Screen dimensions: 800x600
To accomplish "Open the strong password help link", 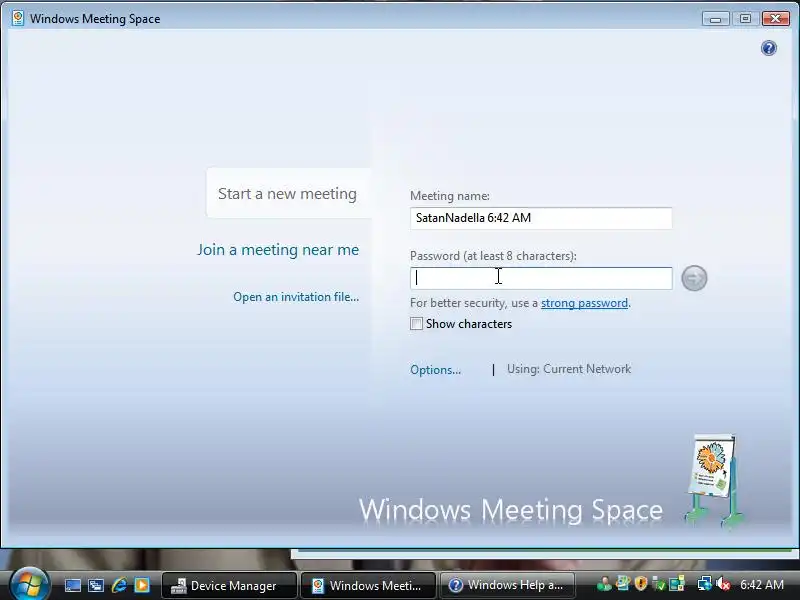I will (x=584, y=303).
